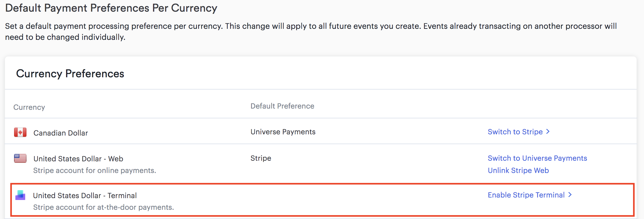Open the Switch to Stripe link
This screenshot has height=219, width=644.
(x=515, y=132)
